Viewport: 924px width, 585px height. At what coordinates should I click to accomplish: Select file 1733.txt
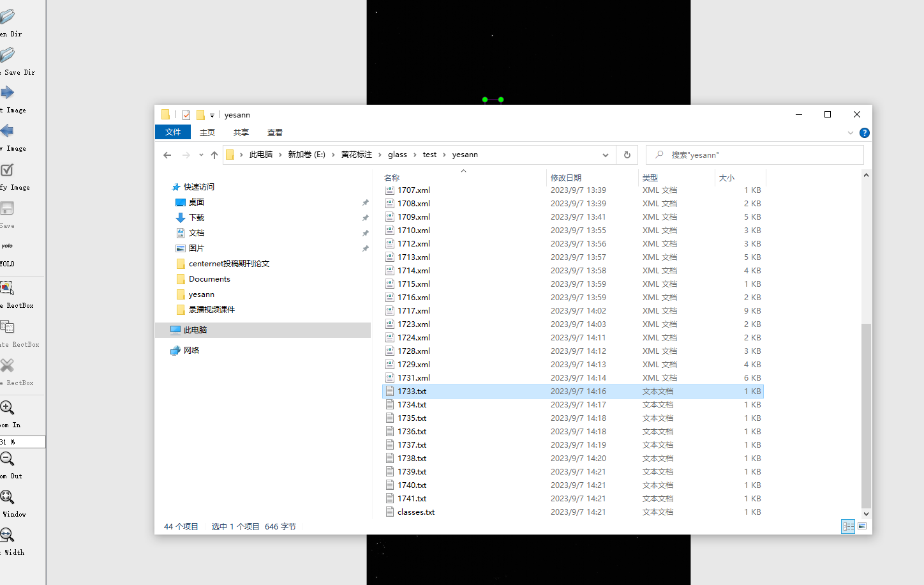click(x=573, y=391)
